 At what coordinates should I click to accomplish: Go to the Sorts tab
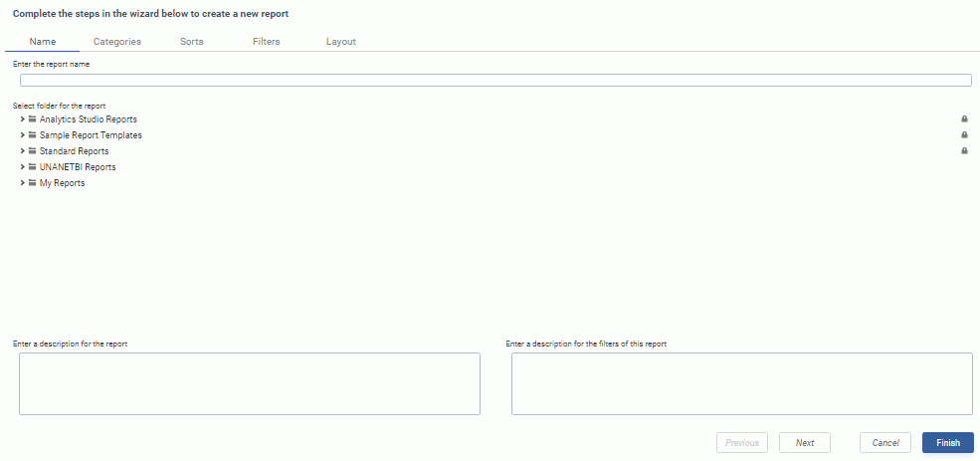192,42
